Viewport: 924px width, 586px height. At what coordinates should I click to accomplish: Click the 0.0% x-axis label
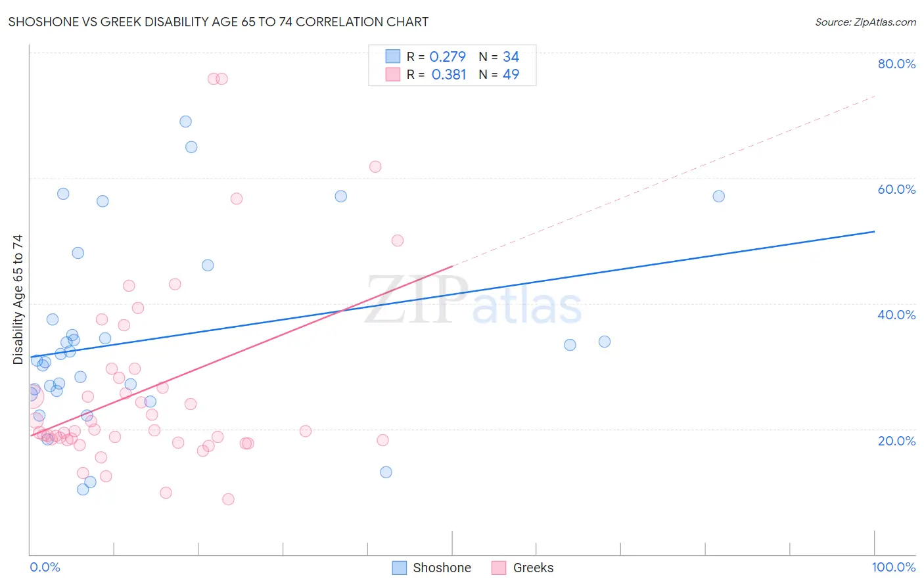pyautogui.click(x=45, y=567)
